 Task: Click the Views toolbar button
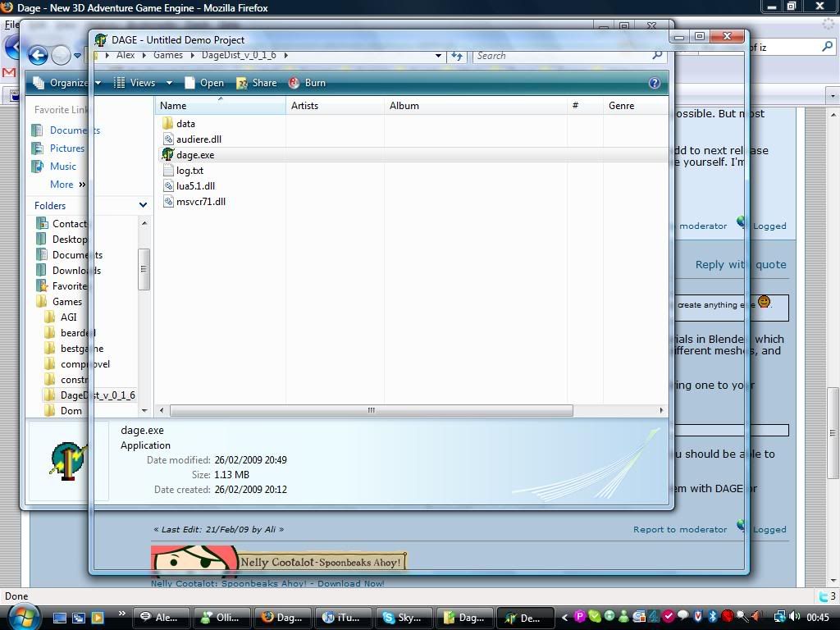(135, 83)
